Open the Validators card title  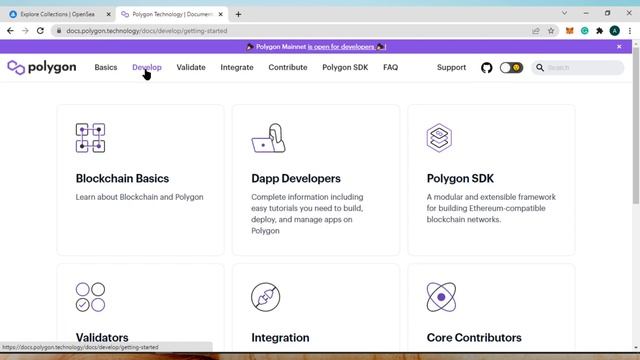(102, 338)
